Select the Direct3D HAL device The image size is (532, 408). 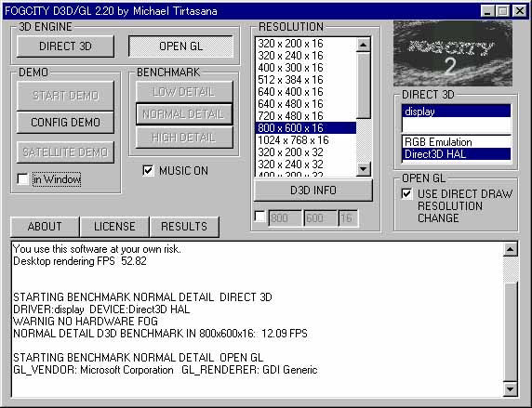pyautogui.click(x=456, y=154)
